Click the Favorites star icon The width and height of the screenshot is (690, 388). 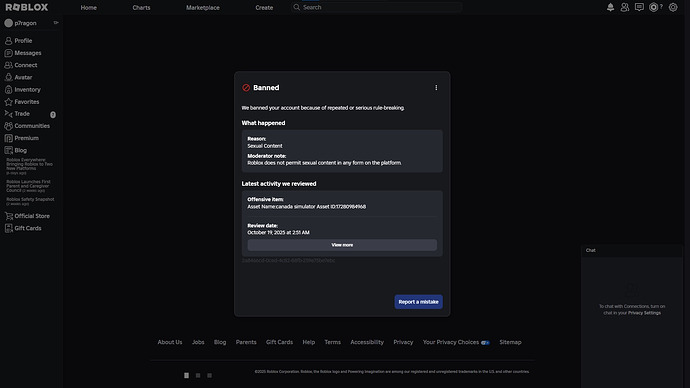pyautogui.click(x=8, y=102)
